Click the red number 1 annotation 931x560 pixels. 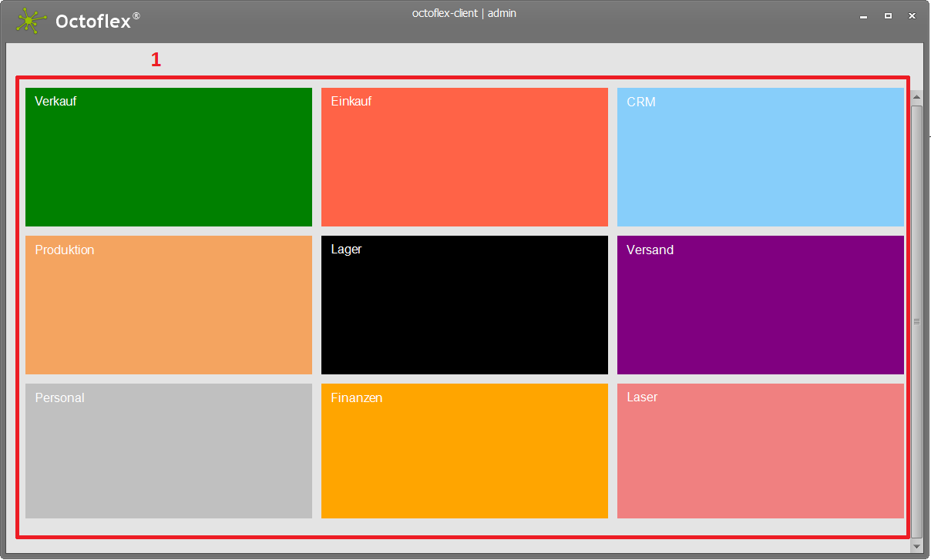pyautogui.click(x=156, y=60)
